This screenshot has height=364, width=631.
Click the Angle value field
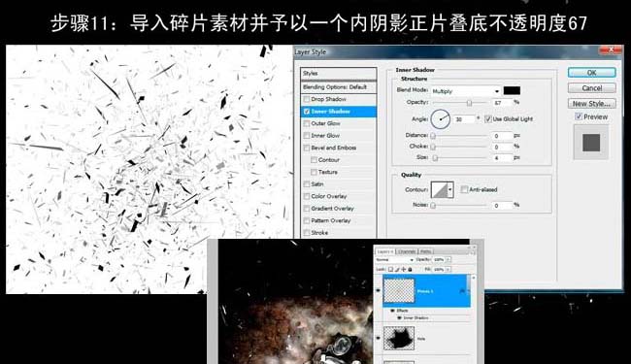pos(464,119)
